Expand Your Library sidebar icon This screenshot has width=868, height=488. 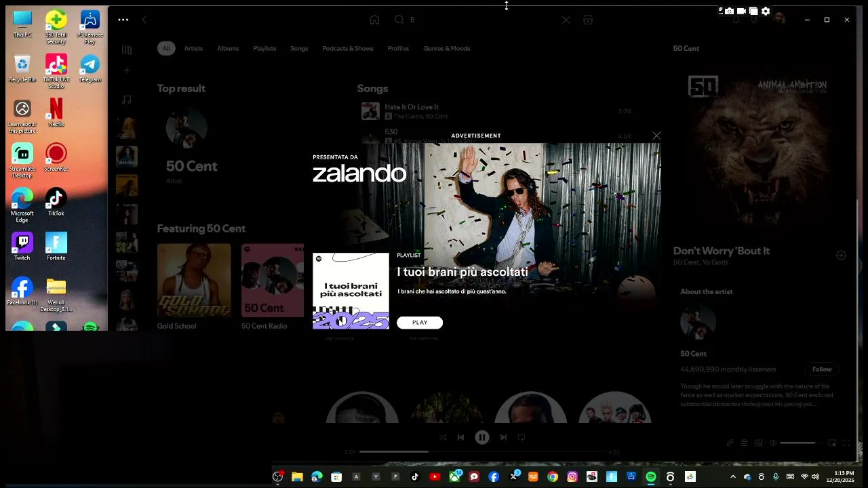point(127,49)
